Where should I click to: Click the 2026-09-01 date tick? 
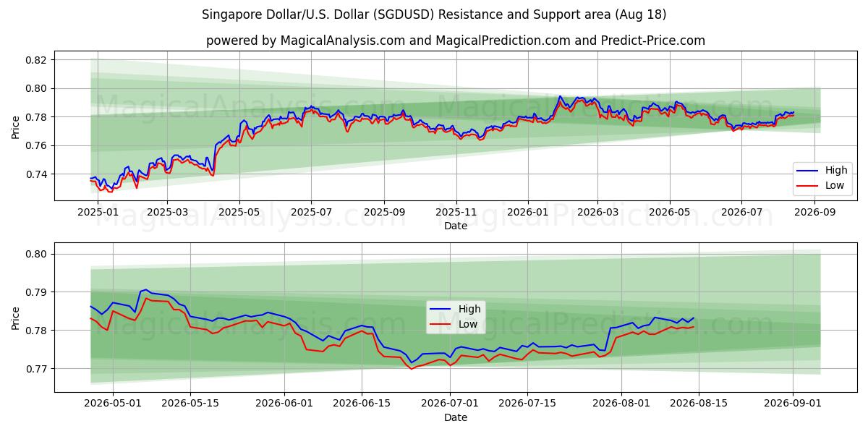(x=793, y=404)
